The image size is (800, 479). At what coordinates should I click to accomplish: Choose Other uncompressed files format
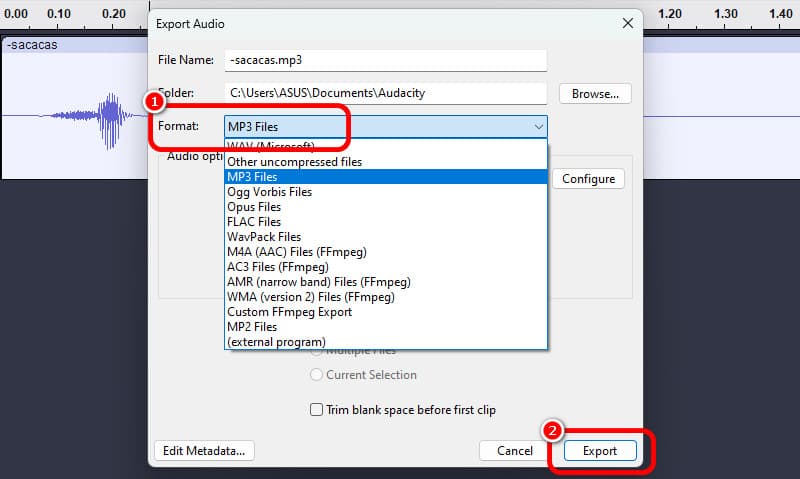click(386, 162)
